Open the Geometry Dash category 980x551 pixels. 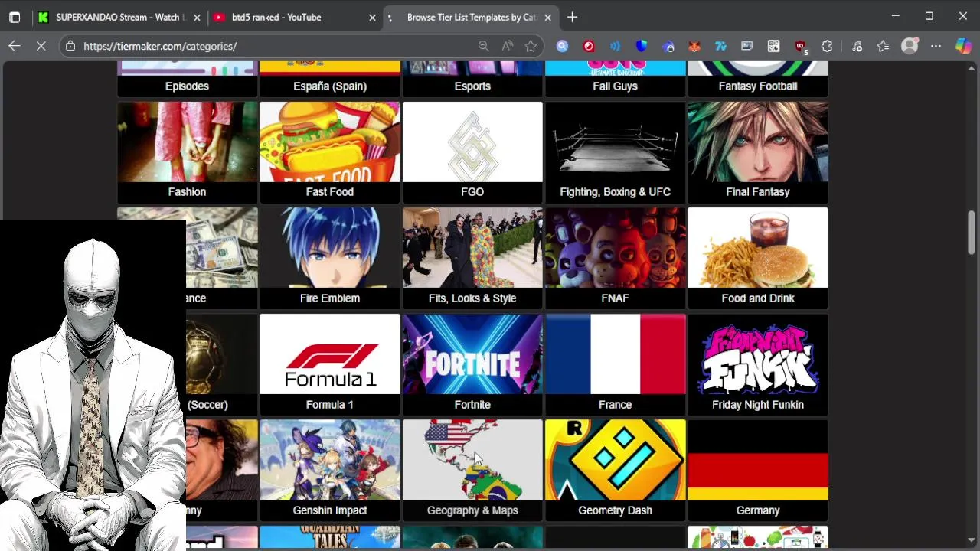(x=615, y=470)
